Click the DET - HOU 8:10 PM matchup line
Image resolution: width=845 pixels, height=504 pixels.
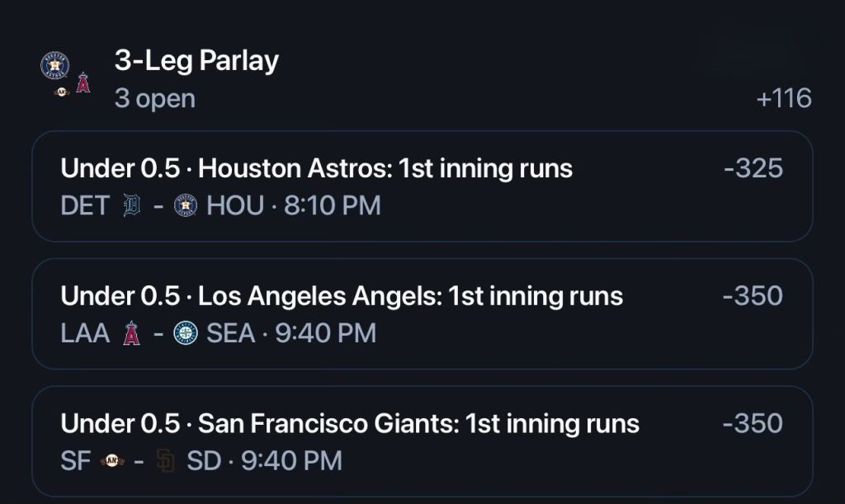221,205
